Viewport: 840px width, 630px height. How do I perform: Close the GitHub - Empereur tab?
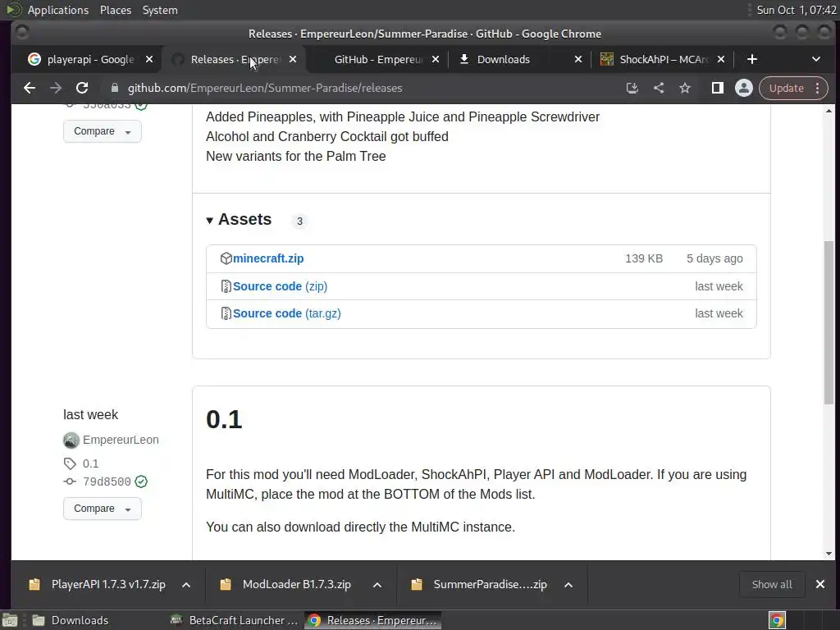(x=436, y=59)
